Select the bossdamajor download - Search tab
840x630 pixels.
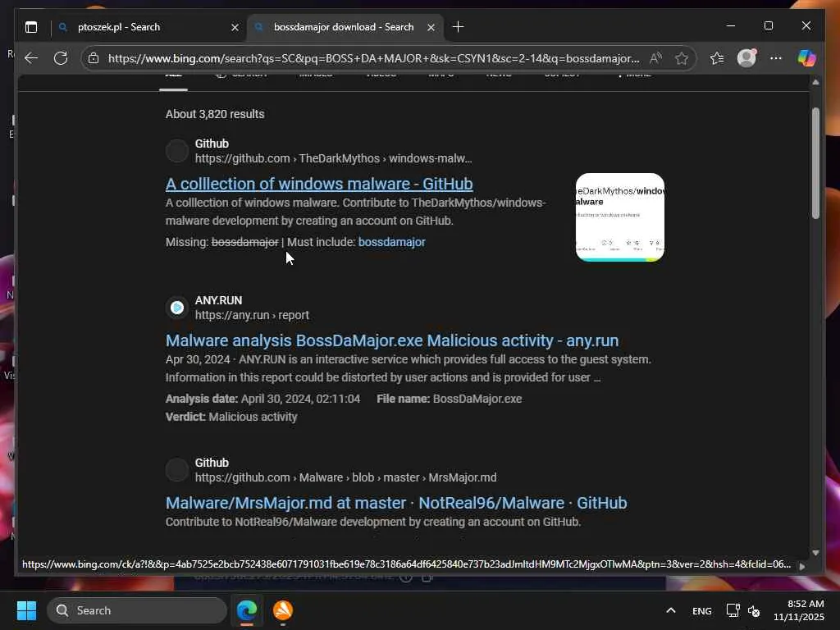click(345, 27)
